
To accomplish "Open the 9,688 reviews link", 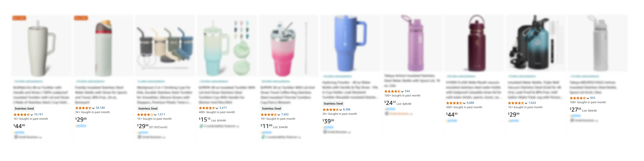I will [x=470, y=103].
